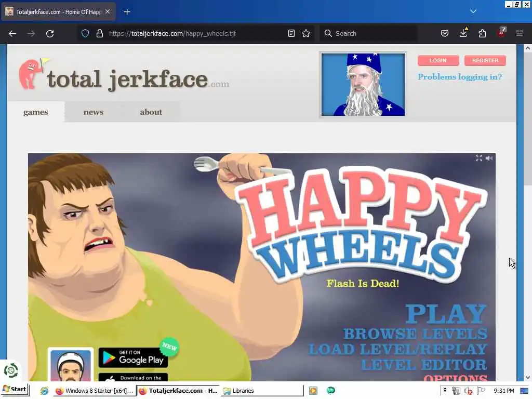Viewport: 532px width, 399px height.
Task: Click the wizard avatar image
Action: click(363, 85)
